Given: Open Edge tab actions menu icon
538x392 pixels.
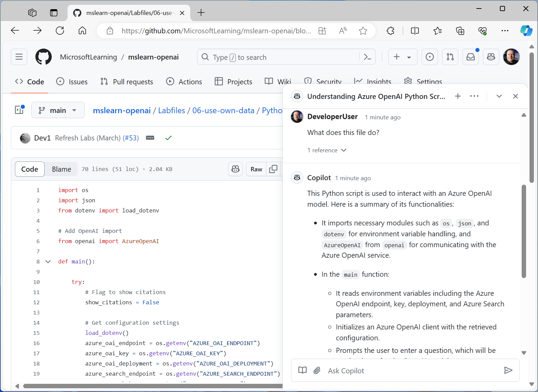Looking at the screenshot, I should point(54,13).
